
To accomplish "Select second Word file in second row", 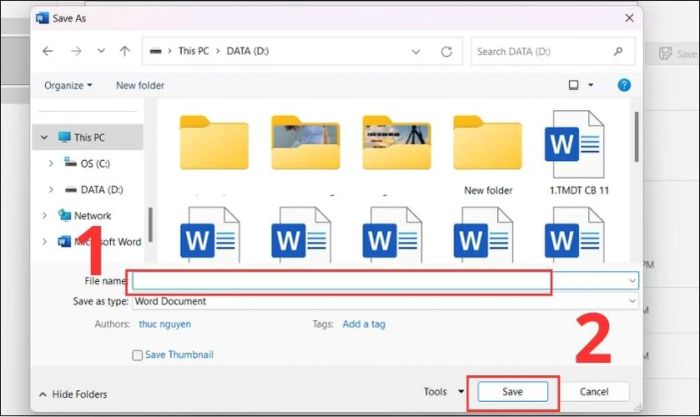I will pyautogui.click(x=301, y=234).
